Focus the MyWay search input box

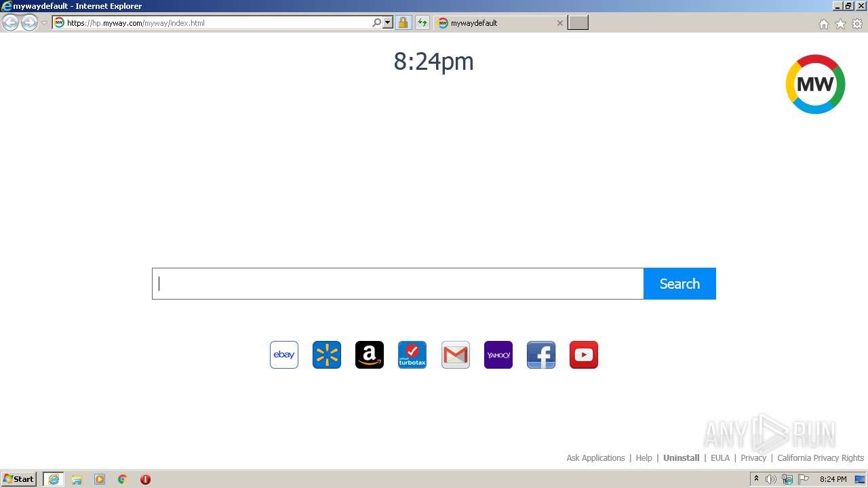397,283
